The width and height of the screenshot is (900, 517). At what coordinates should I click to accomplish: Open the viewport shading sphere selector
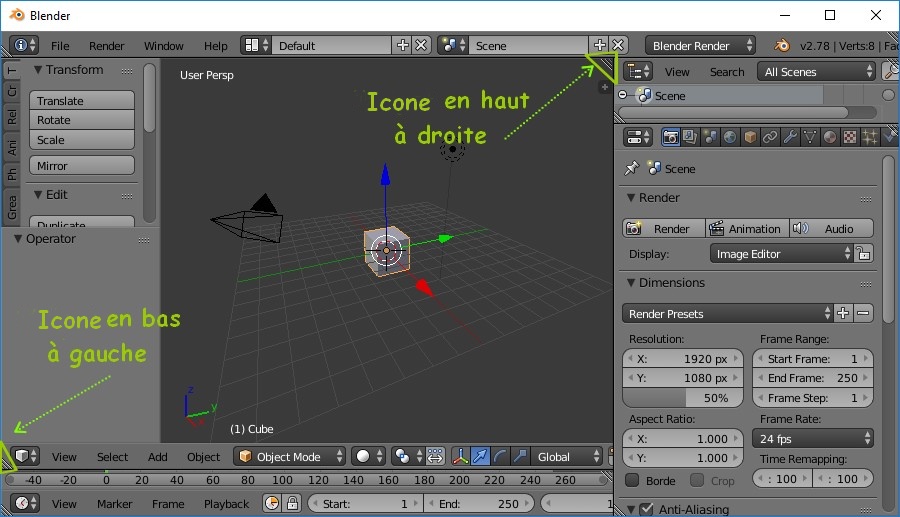point(368,456)
